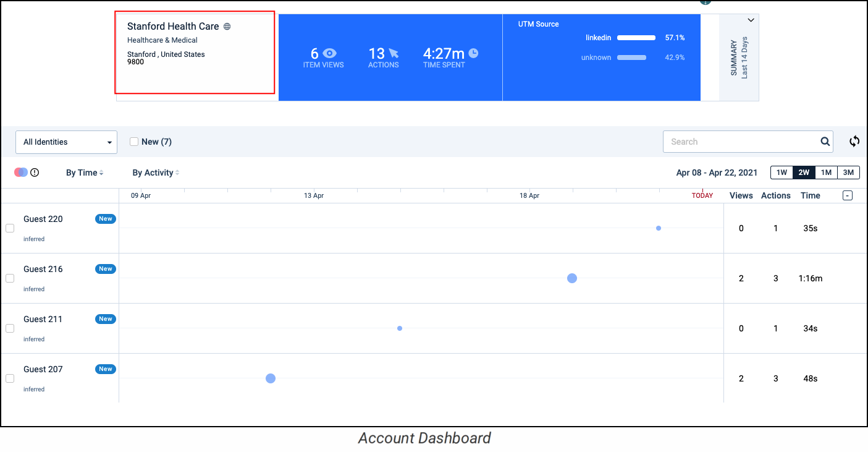This screenshot has width=868, height=452.
Task: Check the New (7) filter checkbox
Action: pos(133,142)
